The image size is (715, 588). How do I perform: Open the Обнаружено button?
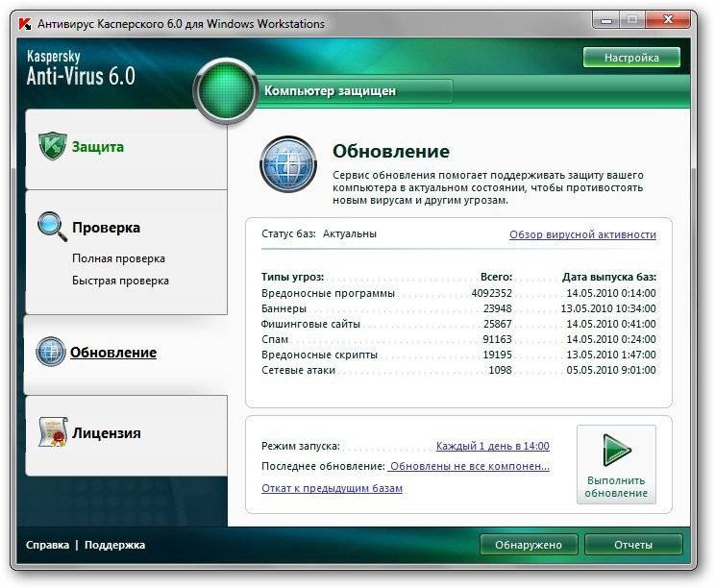pos(529,545)
